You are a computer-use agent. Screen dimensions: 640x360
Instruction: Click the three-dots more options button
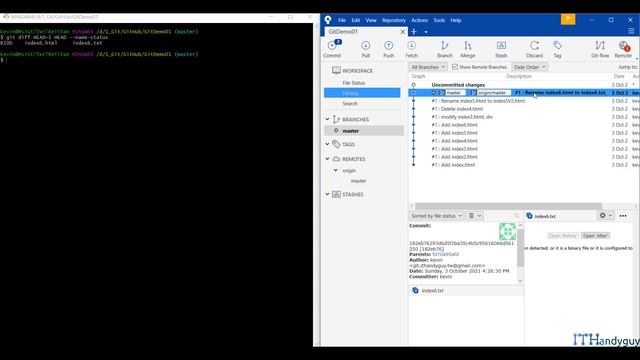[623, 216]
